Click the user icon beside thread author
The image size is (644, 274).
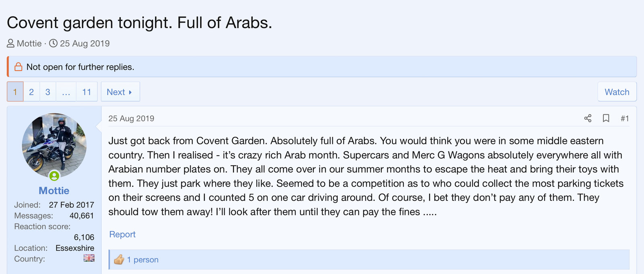pos(11,43)
